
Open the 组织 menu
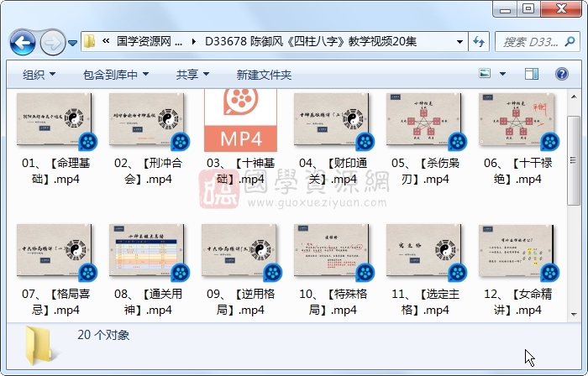[39, 75]
